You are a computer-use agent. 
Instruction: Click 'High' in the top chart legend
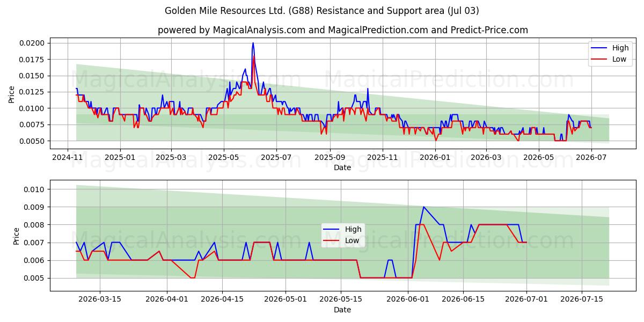point(620,48)
